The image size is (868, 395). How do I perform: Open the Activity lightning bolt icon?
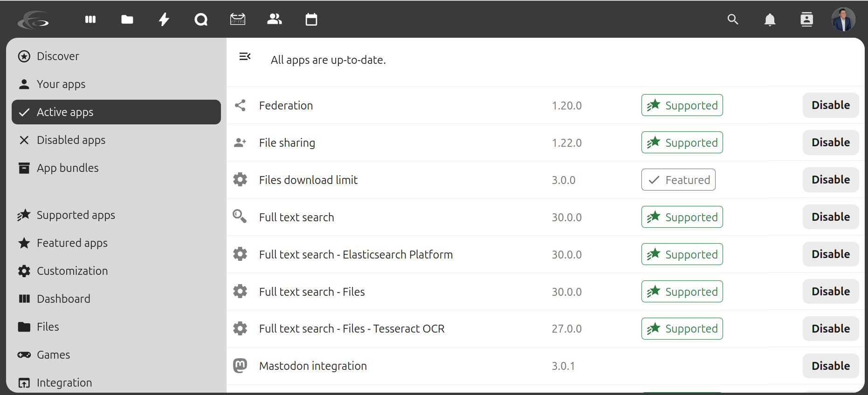click(x=164, y=20)
